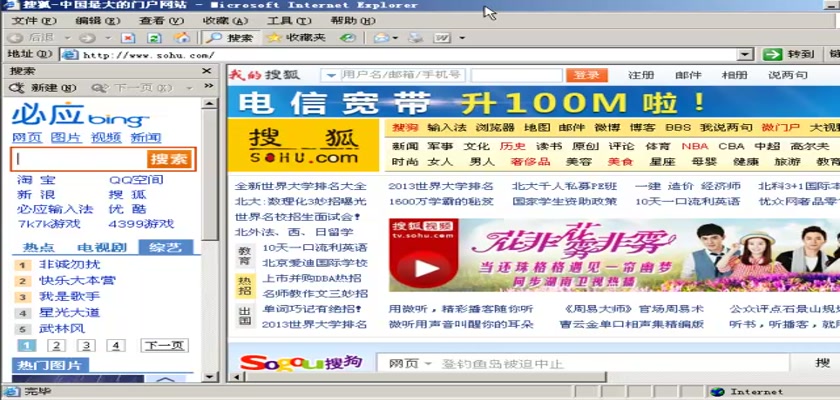Click the 电信宽带 升100M banner ad

coord(533,102)
